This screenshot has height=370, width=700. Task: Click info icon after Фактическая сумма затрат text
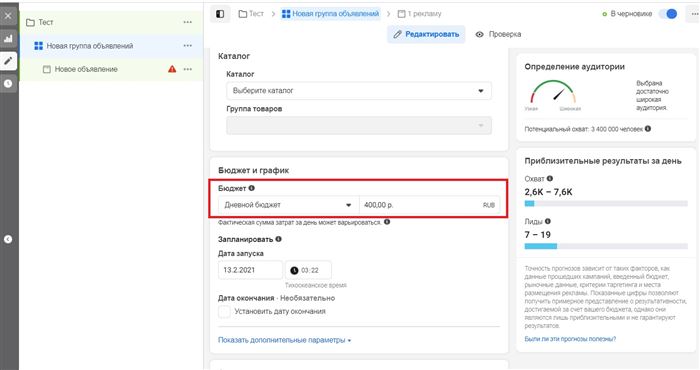(387, 222)
